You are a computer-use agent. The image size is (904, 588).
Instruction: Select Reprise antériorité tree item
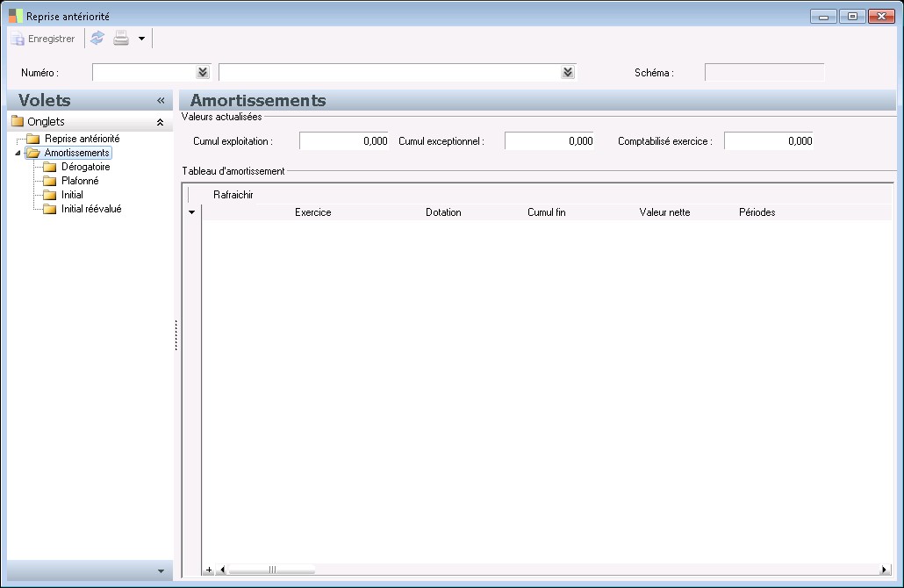pos(83,139)
